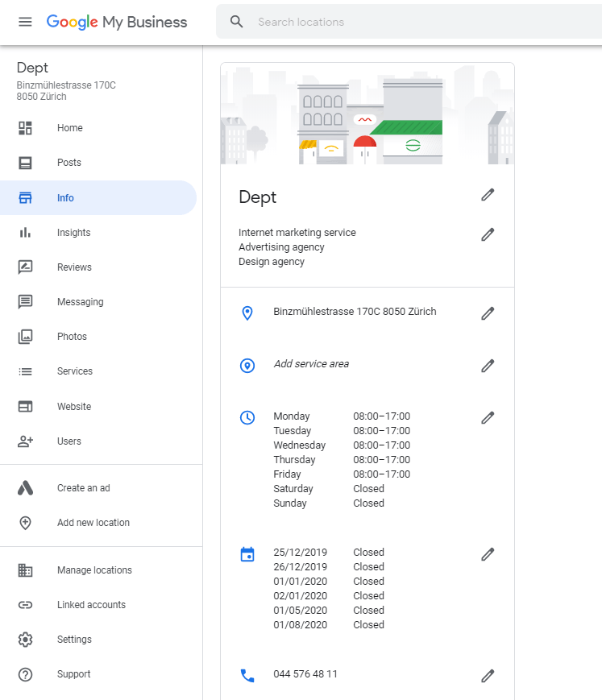Click the Add service area text
Image resolution: width=602 pixels, height=700 pixels.
tap(311, 364)
